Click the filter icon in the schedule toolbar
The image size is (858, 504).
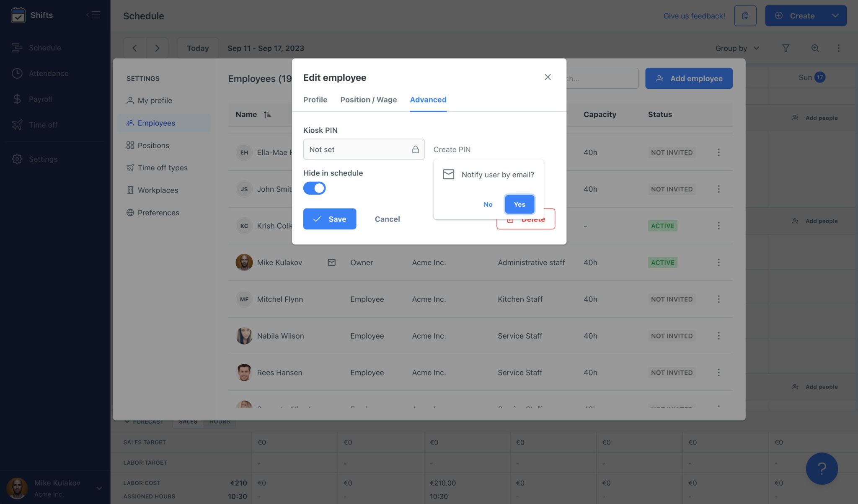(786, 48)
